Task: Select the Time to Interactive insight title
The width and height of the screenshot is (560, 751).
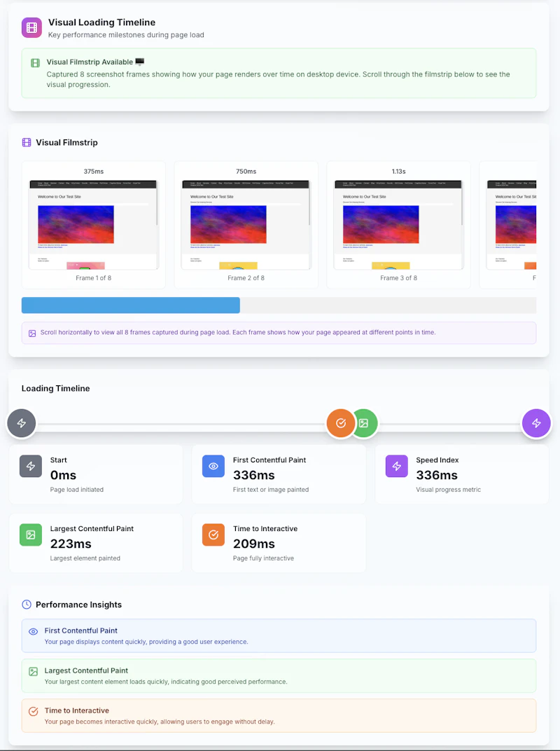Action: click(76, 711)
